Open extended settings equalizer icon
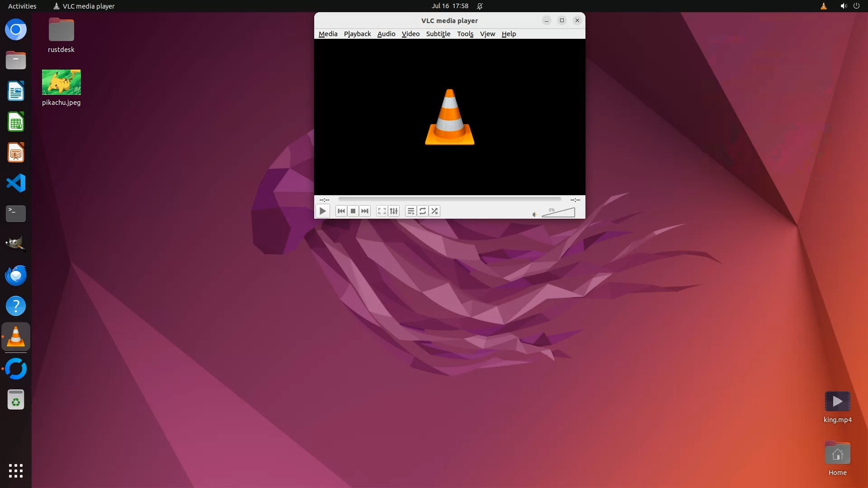This screenshot has width=868, height=488. [x=394, y=211]
